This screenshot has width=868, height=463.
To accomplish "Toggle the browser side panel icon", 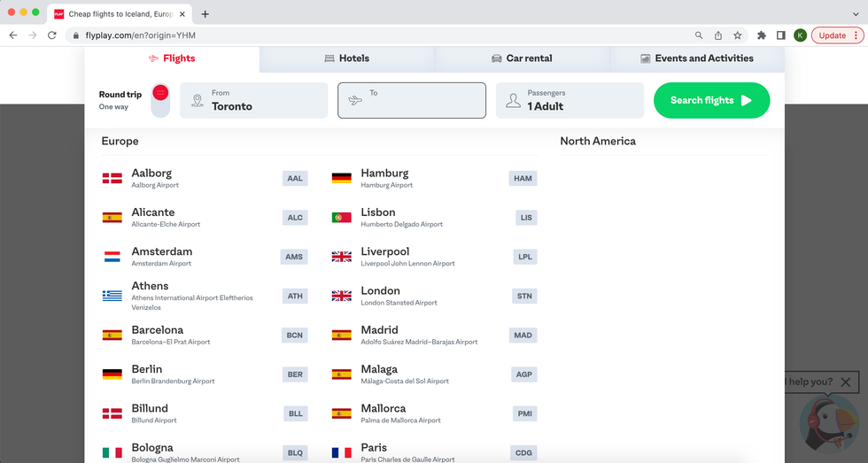I will (x=781, y=35).
